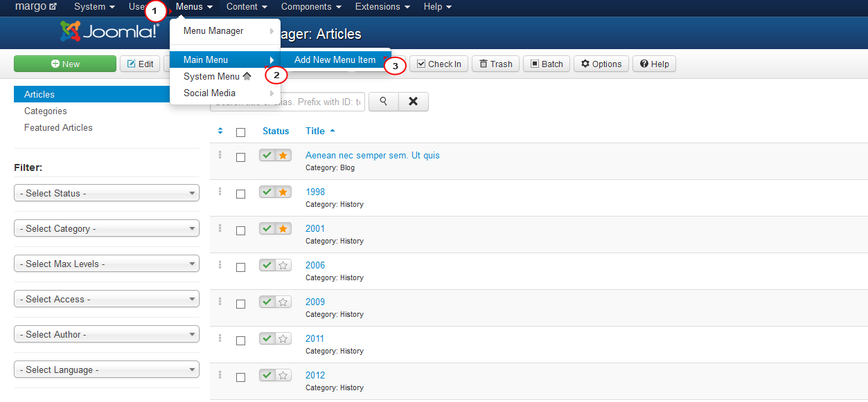This screenshot has height=402, width=868.
Task: Open the Select Status filter dropdown
Action: click(x=106, y=193)
